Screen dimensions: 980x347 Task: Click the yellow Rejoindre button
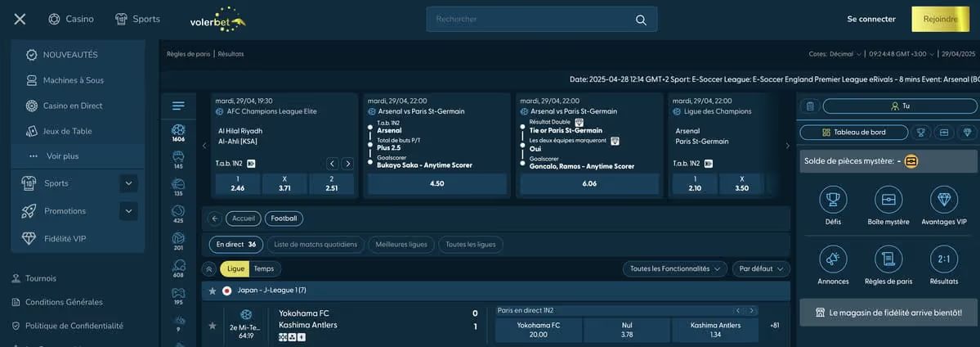pos(939,19)
